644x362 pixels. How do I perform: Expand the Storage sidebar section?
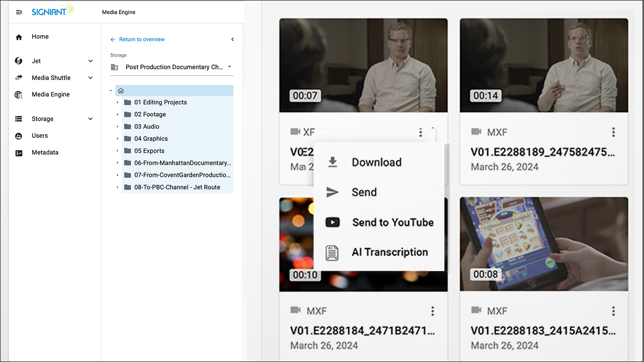[90, 119]
